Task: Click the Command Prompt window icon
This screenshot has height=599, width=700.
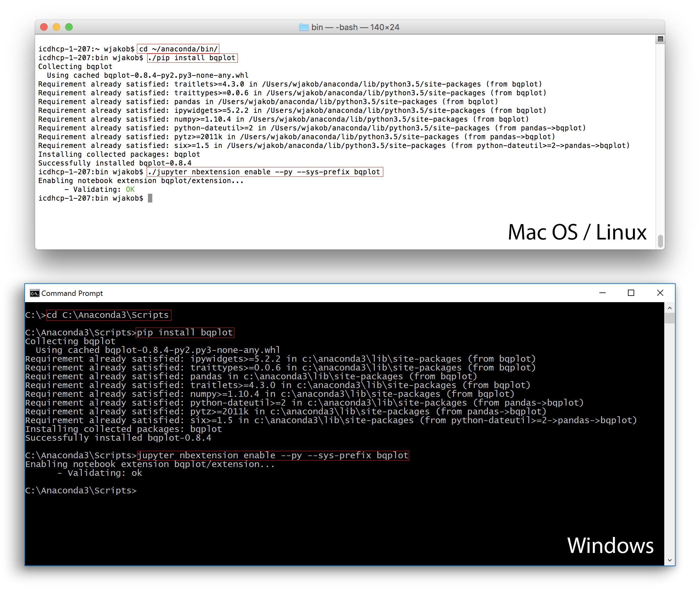Action: coord(34,293)
